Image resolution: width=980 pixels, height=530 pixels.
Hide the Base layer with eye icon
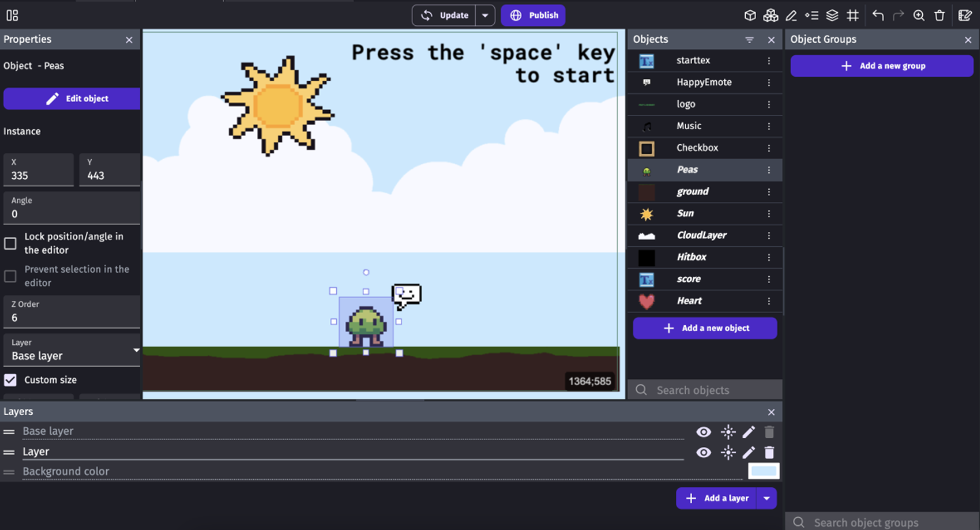(704, 432)
